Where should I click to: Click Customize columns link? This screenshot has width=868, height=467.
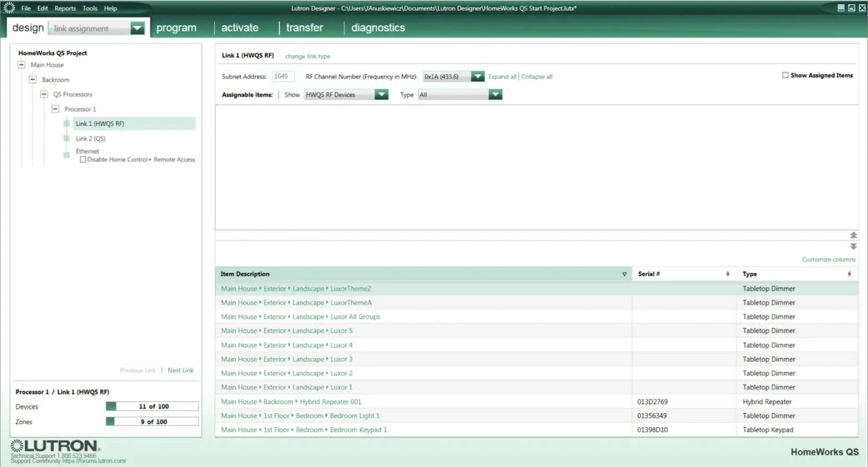click(828, 260)
